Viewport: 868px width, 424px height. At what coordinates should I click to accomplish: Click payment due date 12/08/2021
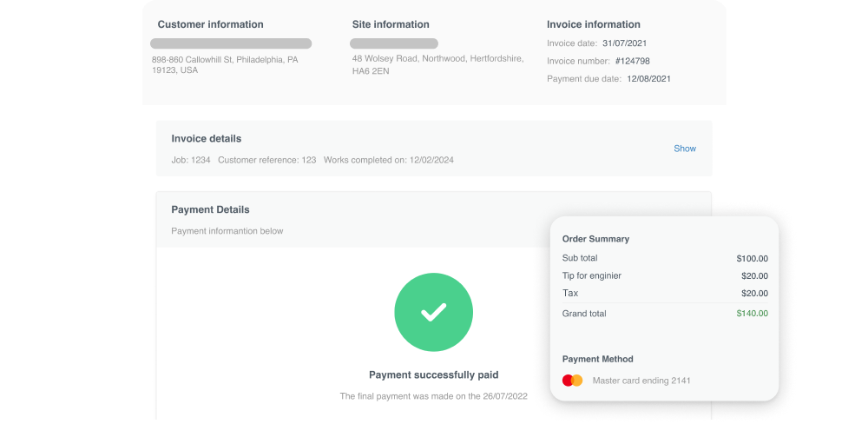point(648,79)
